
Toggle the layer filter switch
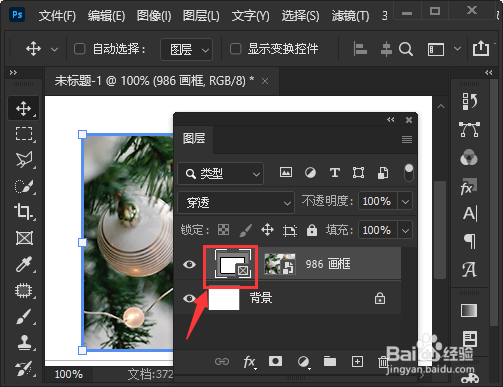click(x=409, y=172)
